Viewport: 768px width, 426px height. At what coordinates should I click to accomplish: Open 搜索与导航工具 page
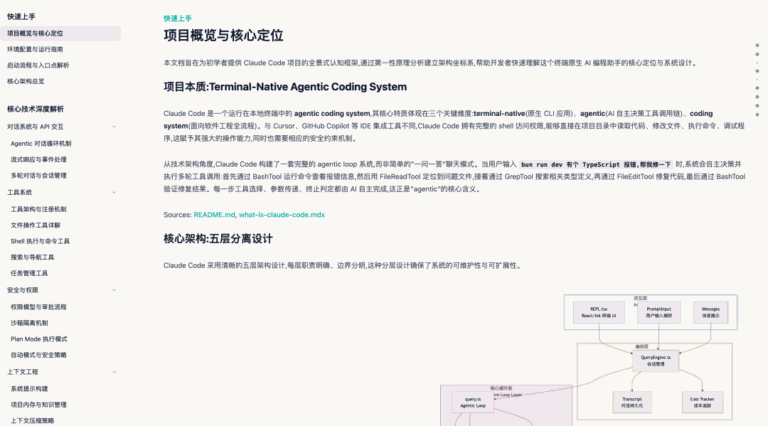32,257
